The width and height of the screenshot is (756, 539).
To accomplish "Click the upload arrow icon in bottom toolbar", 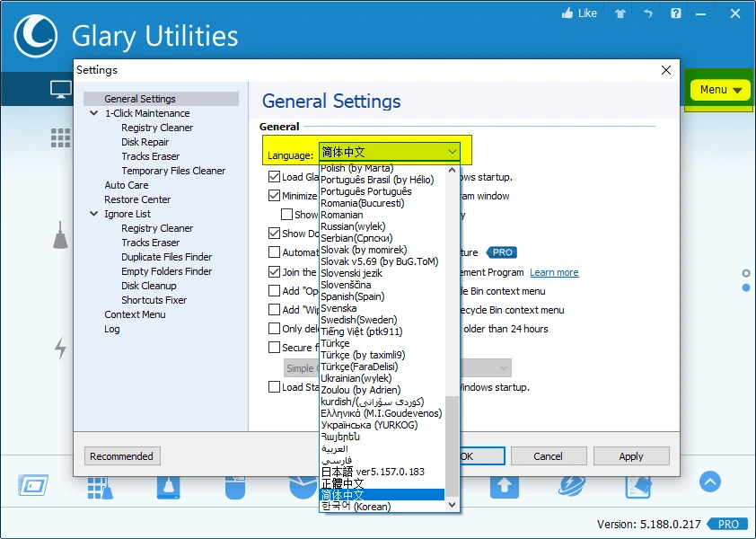I will pos(505,485).
